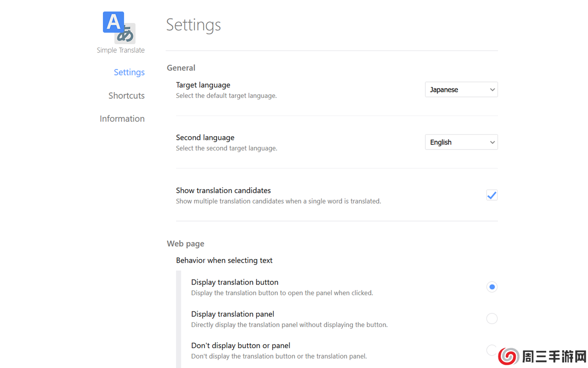Image resolution: width=588 pixels, height=368 pixels.
Task: Open the Settings page in sidebar
Action: pos(129,72)
